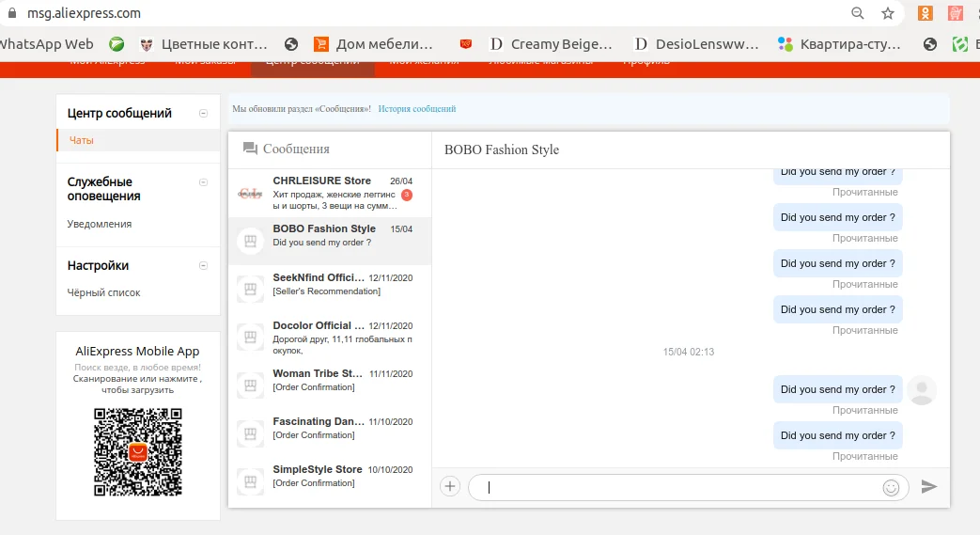The width and height of the screenshot is (980, 535).
Task: Click the user avatar beside the message
Action: click(921, 390)
